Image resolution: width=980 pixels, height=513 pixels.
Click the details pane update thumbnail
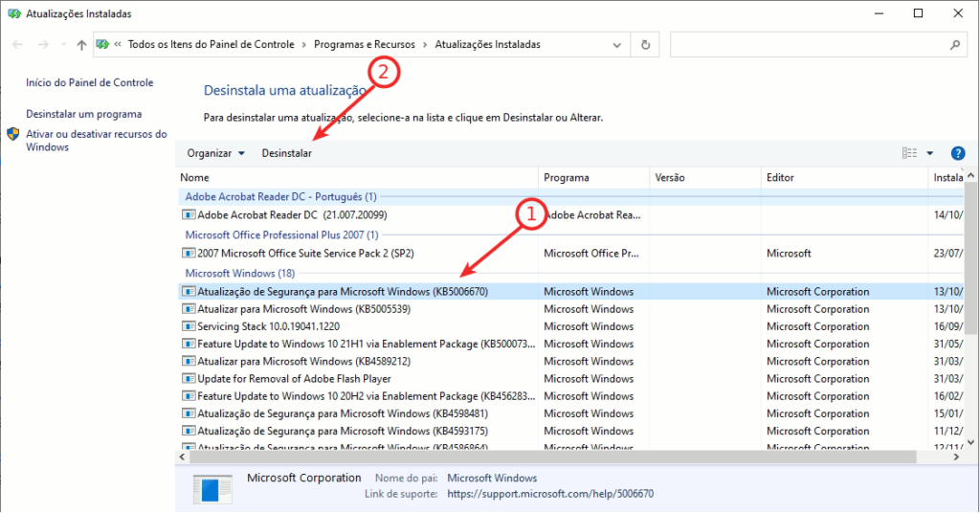pos(212,489)
